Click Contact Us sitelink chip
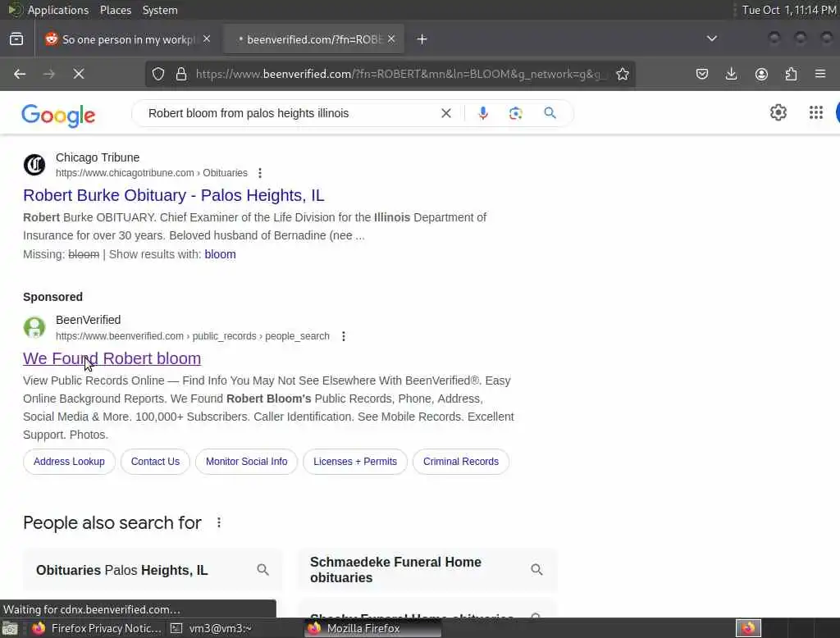This screenshot has width=840, height=638. pos(155,462)
